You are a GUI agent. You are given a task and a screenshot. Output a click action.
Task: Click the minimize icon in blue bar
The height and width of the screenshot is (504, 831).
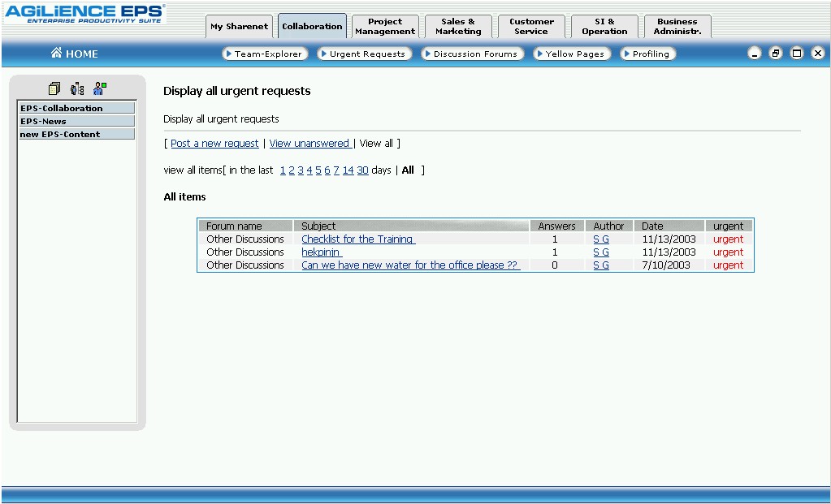point(755,54)
